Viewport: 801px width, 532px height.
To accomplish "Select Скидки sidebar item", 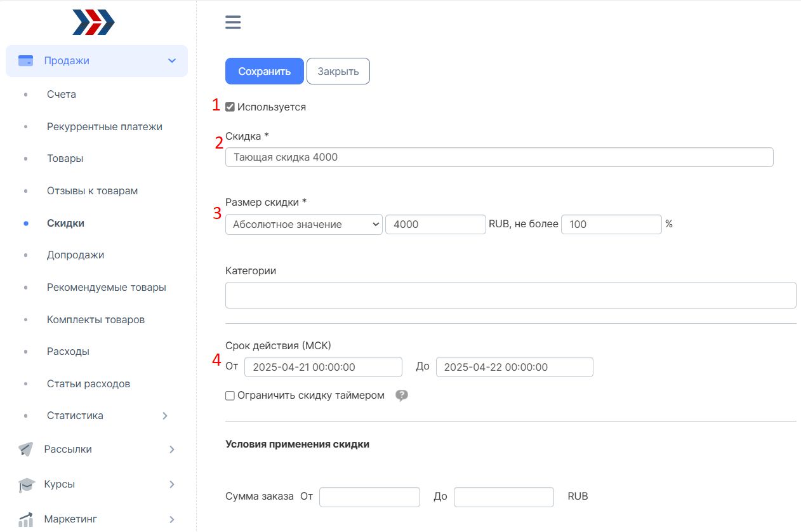I will (65, 223).
